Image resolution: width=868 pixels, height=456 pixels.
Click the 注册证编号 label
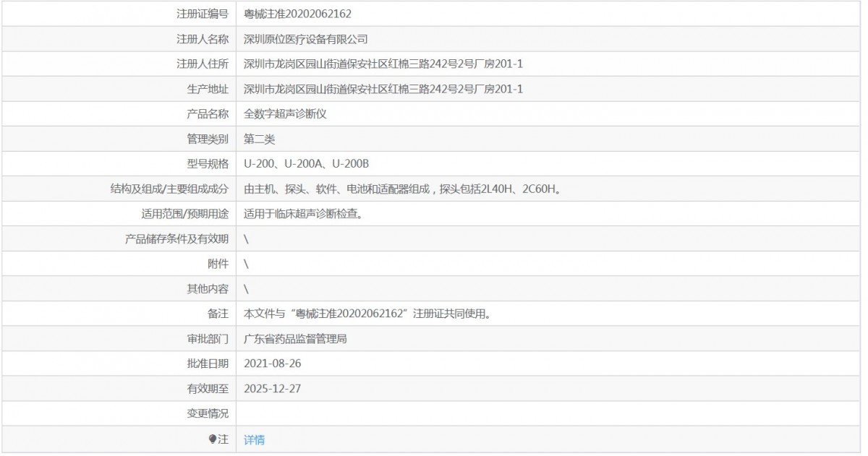point(203,14)
